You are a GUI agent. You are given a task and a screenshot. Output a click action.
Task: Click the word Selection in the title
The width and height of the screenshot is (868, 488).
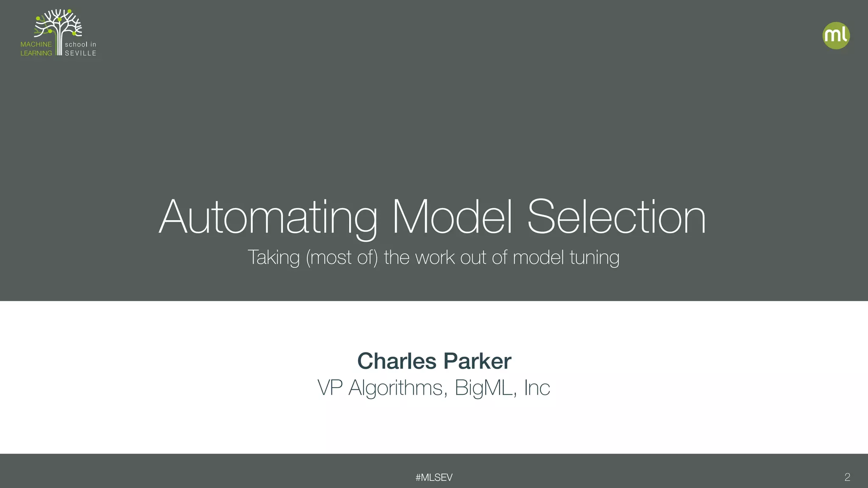[616, 216]
